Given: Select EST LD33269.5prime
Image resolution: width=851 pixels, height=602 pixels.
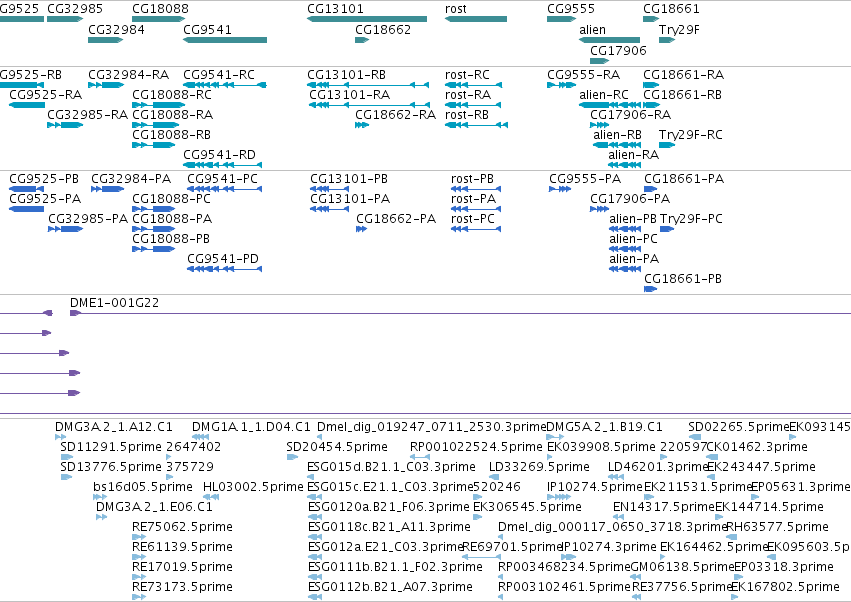Looking at the screenshot, I should click(x=494, y=477).
